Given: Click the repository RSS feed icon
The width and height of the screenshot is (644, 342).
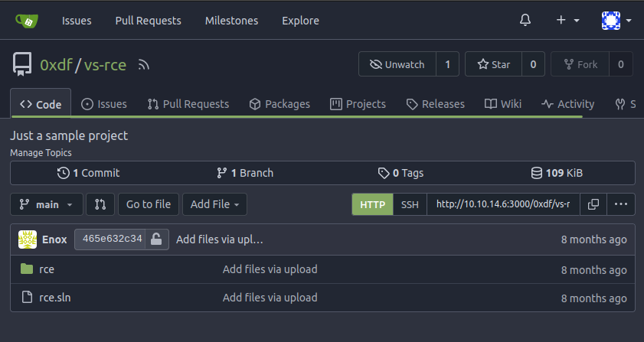Looking at the screenshot, I should click(x=143, y=65).
